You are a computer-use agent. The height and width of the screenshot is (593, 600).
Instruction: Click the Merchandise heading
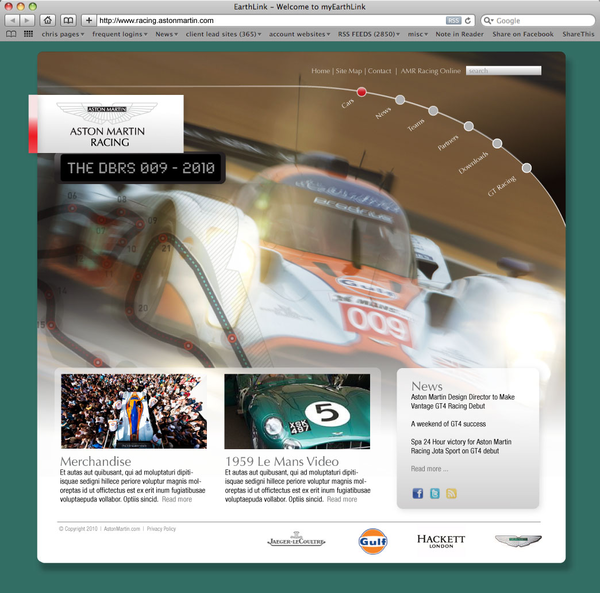[95, 461]
